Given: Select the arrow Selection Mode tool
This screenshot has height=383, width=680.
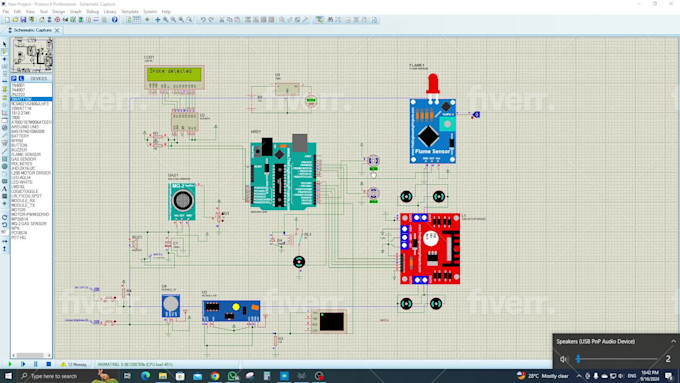Looking at the screenshot, I should [4, 44].
